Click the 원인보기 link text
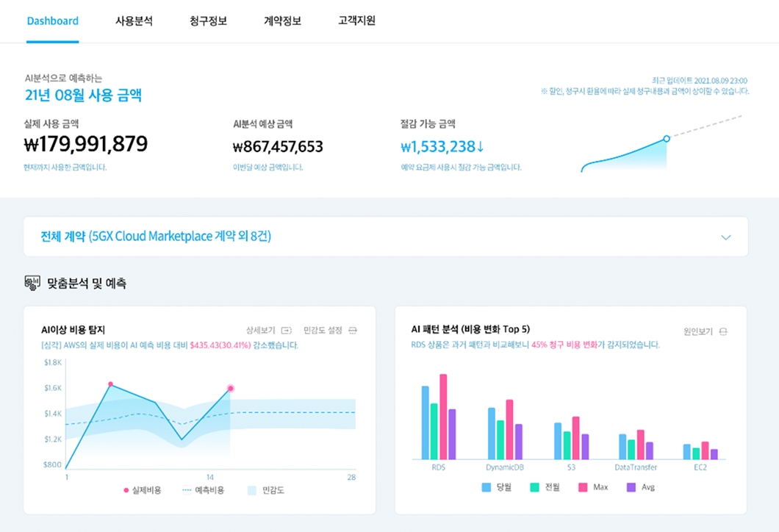The image size is (779, 532). click(x=698, y=331)
